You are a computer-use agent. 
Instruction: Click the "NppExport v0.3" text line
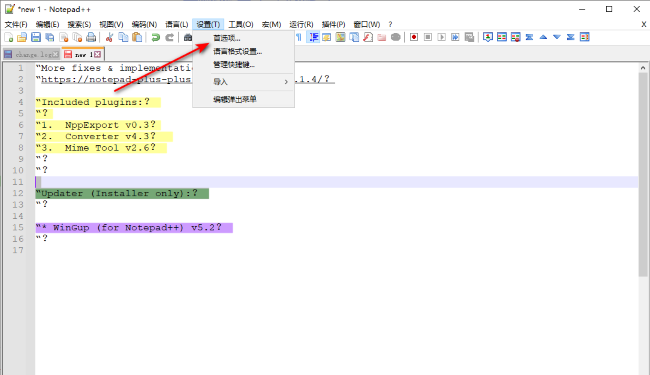[x=98, y=125]
